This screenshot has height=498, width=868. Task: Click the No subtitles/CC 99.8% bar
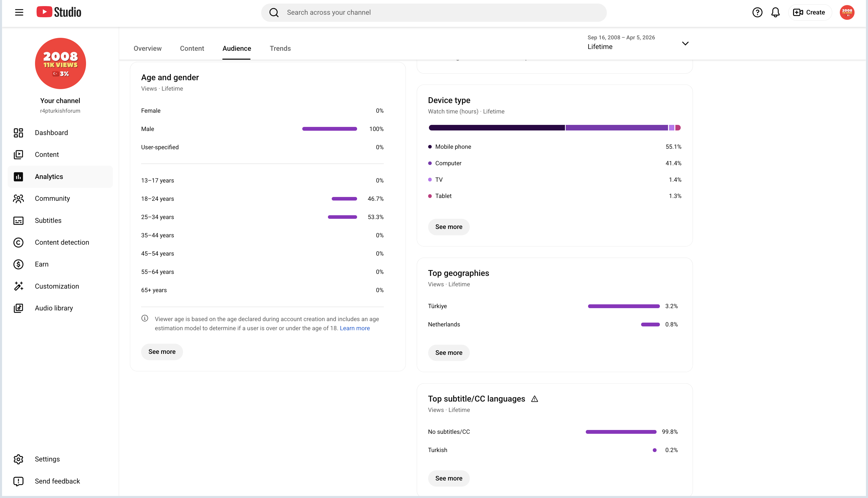point(621,432)
